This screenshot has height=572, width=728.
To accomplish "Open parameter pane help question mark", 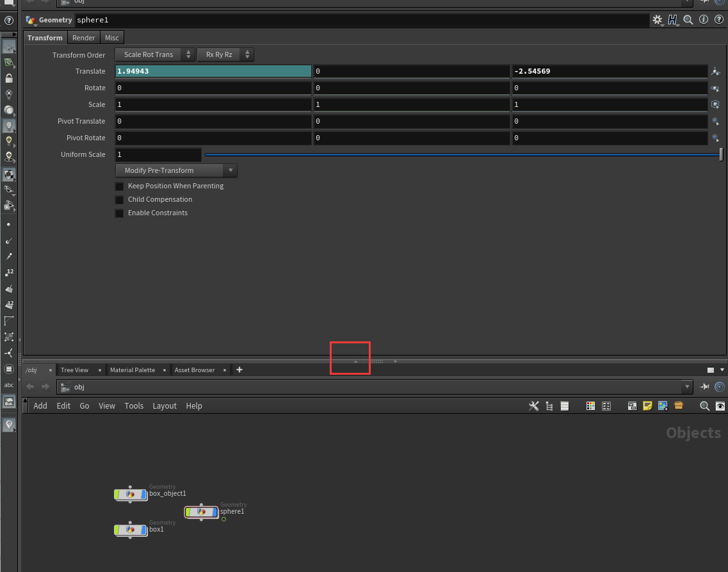I will tap(718, 19).
